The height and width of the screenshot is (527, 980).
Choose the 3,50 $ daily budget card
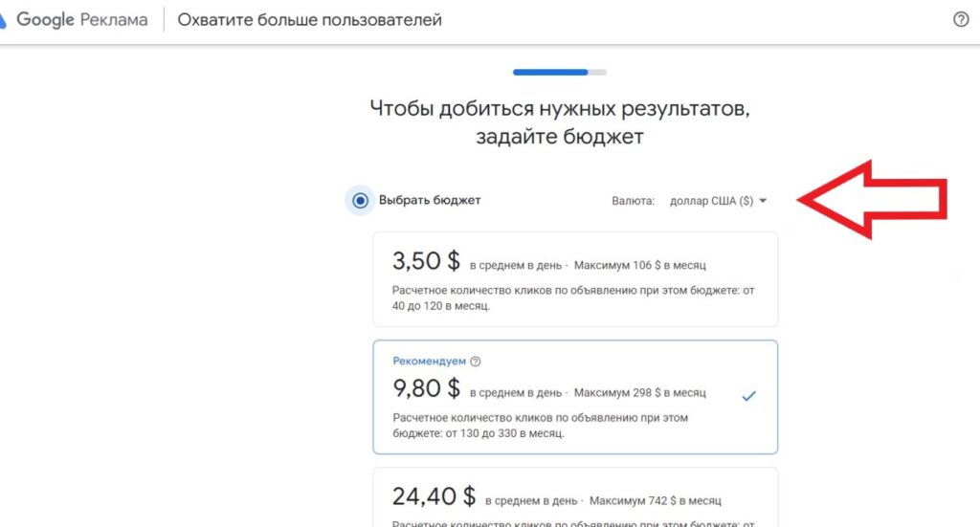[574, 279]
